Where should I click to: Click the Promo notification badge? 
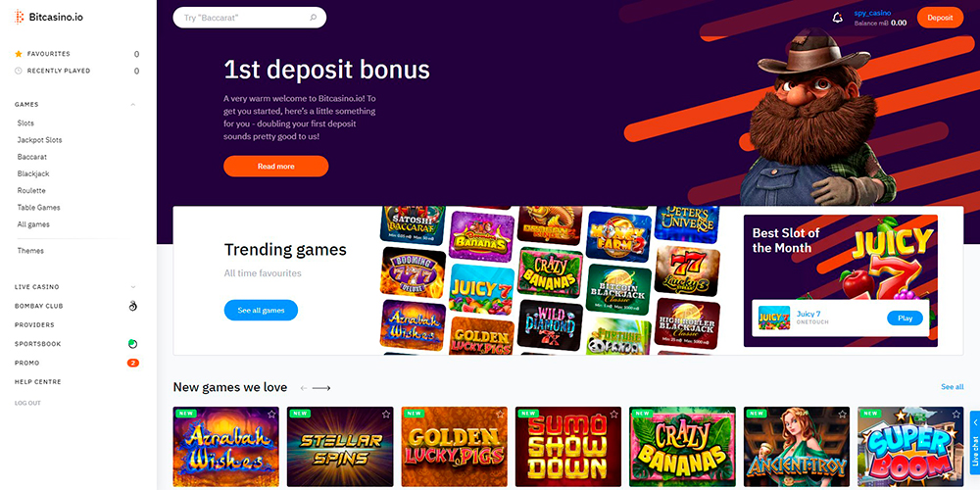(x=132, y=363)
